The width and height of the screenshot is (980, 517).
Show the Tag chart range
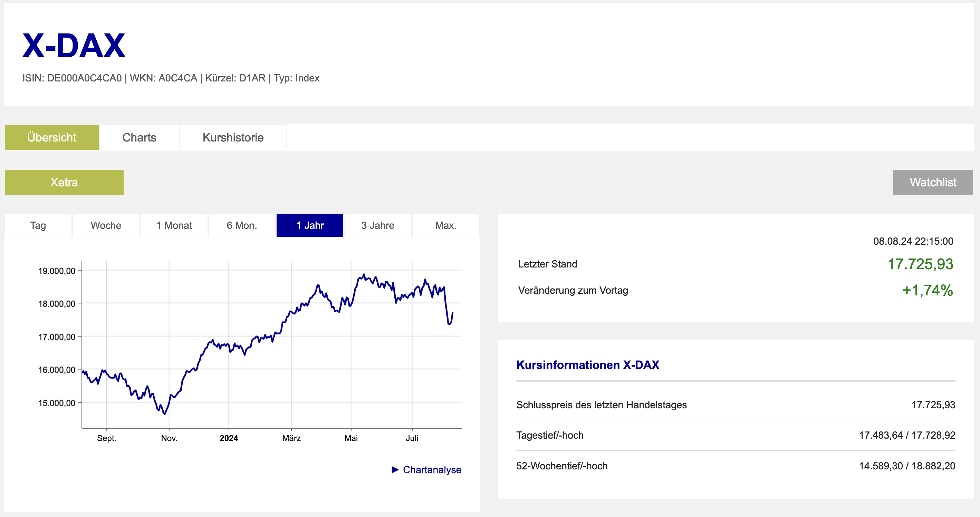[38, 225]
